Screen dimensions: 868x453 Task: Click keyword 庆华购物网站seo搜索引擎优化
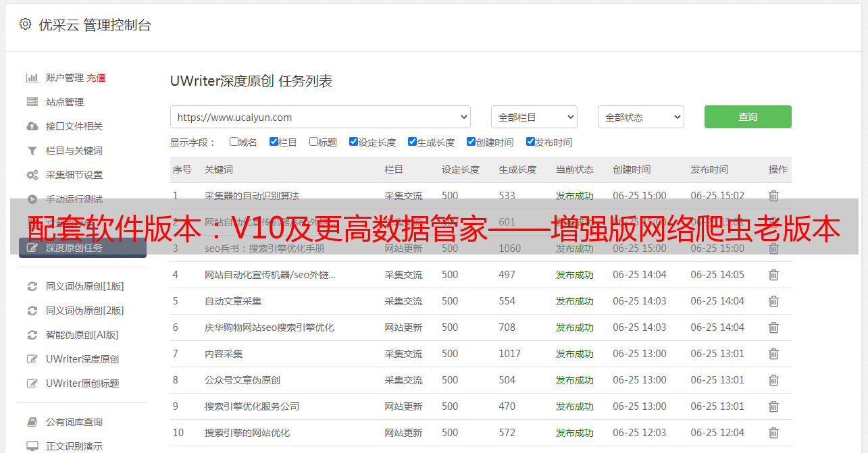click(270, 327)
